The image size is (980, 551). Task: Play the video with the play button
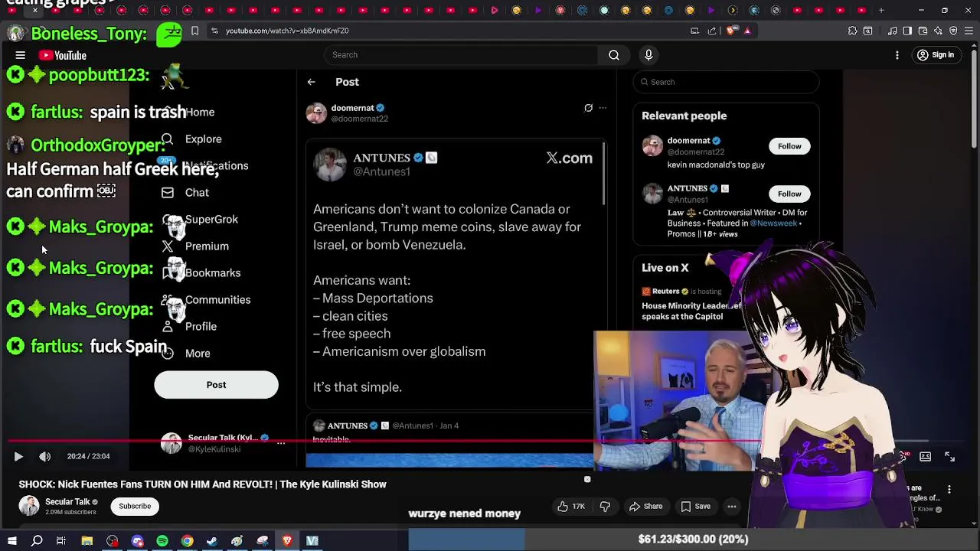[x=18, y=456]
